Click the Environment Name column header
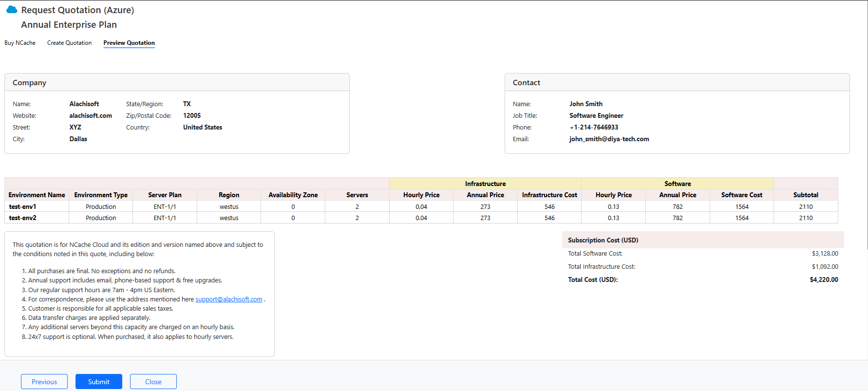The height and width of the screenshot is (391, 868). [37, 195]
